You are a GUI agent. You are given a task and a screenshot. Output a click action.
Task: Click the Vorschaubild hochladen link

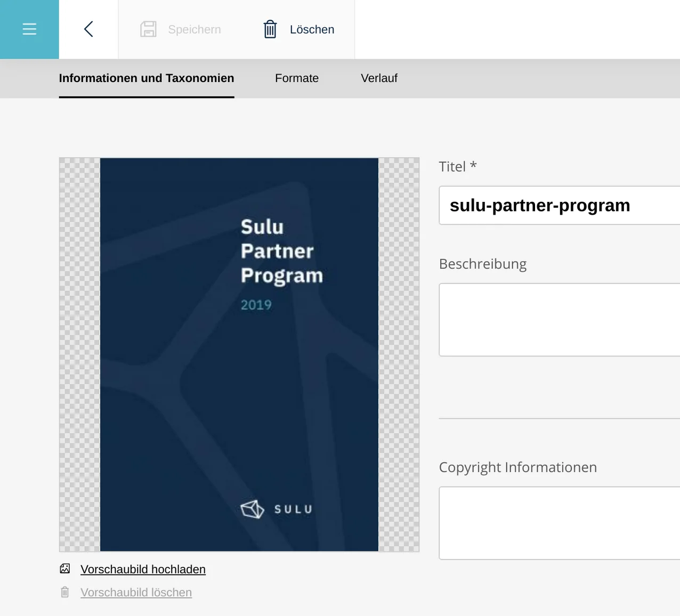pos(143,569)
